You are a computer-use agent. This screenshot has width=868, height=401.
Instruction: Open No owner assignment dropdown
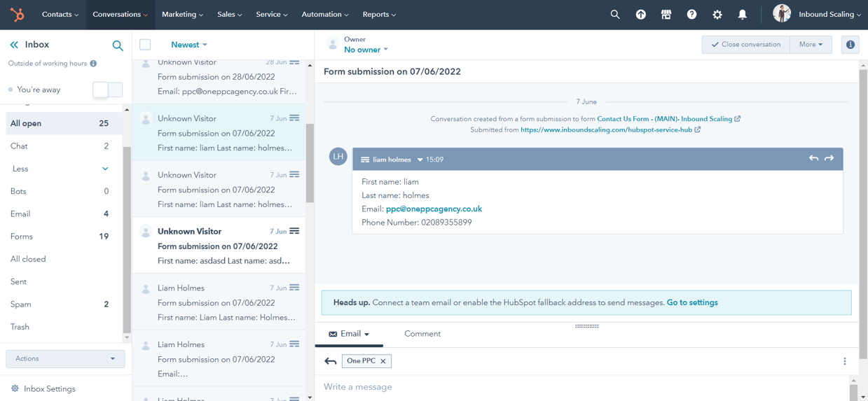click(x=366, y=50)
